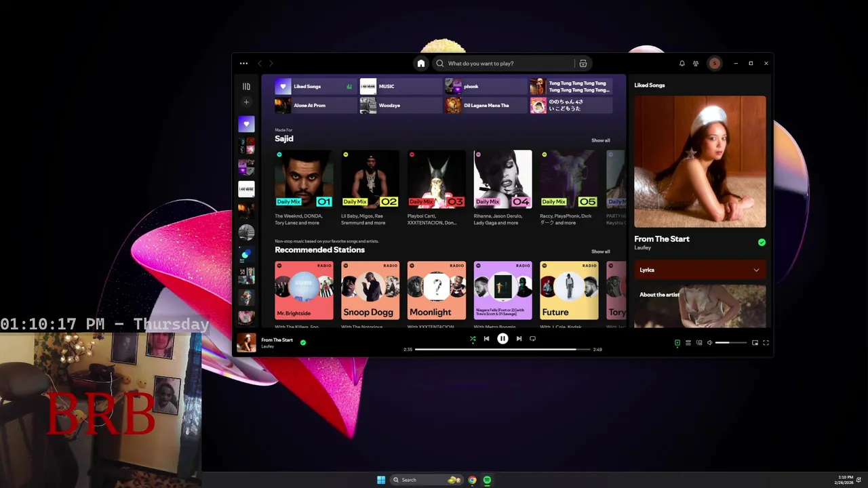This screenshot has height=488, width=868.
Task: Open the Spotify three-dot menu
Action: coord(243,63)
